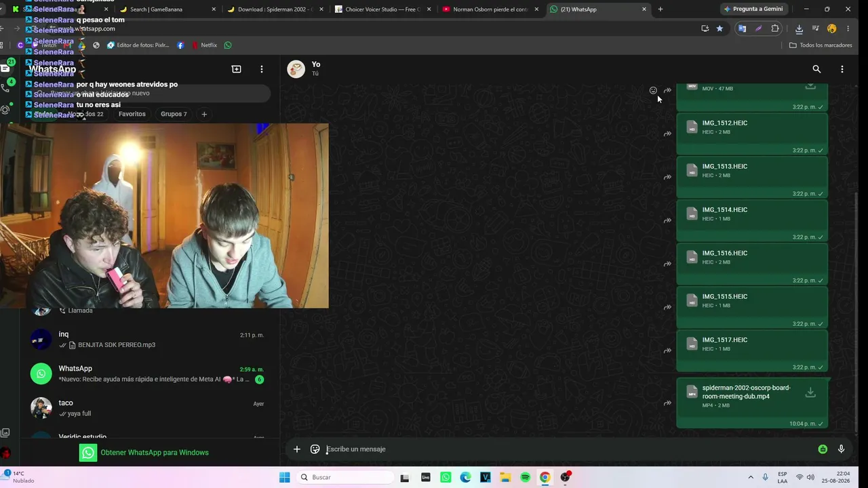Viewport: 868px width, 488px height.
Task: Select the Grupos 7 chat filter
Action: [174, 114]
